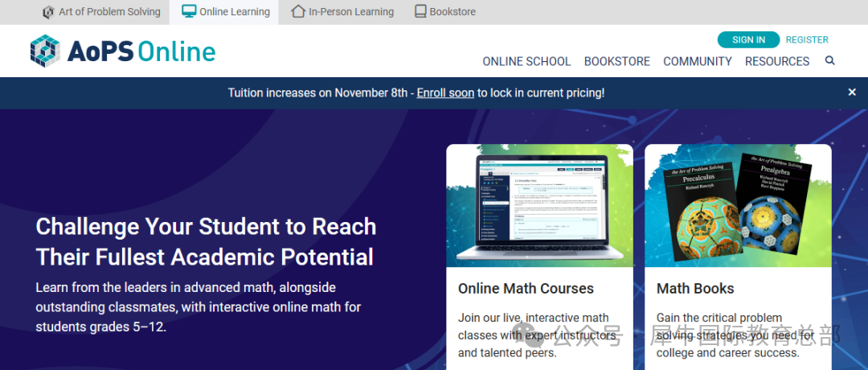The height and width of the screenshot is (370, 868).
Task: Click the In-Person Learning house icon
Action: (298, 11)
